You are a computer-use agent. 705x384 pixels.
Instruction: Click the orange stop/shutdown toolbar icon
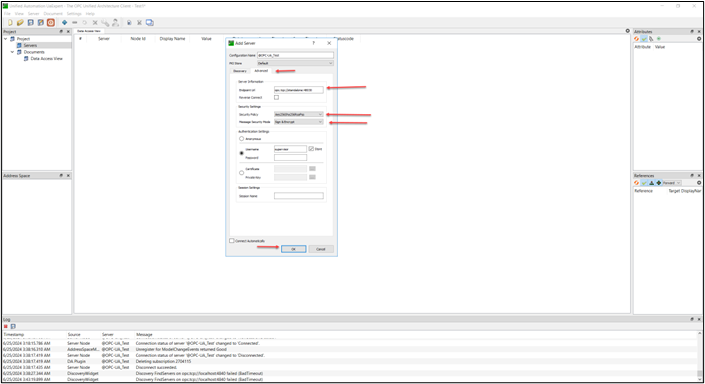point(51,22)
